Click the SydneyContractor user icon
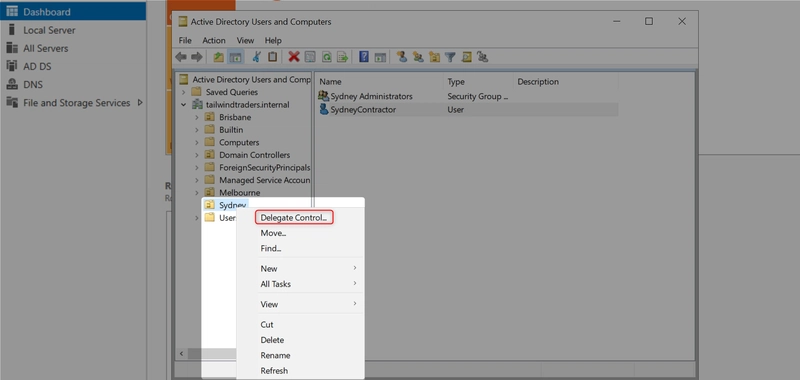Screen dimensions: 800x380 323,109
